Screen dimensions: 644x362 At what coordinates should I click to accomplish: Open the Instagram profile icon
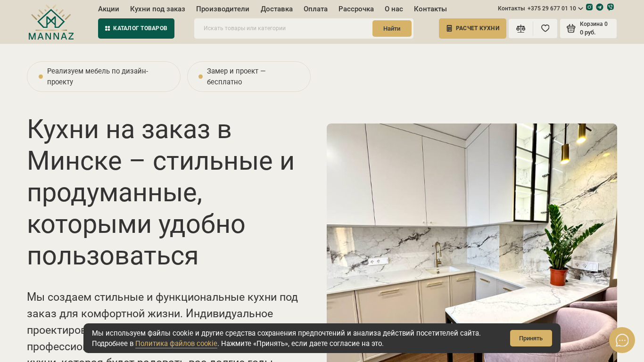click(x=589, y=7)
